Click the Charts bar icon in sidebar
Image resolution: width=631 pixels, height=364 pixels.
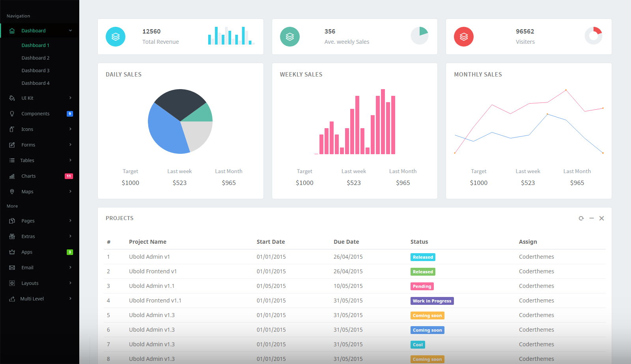(x=12, y=176)
